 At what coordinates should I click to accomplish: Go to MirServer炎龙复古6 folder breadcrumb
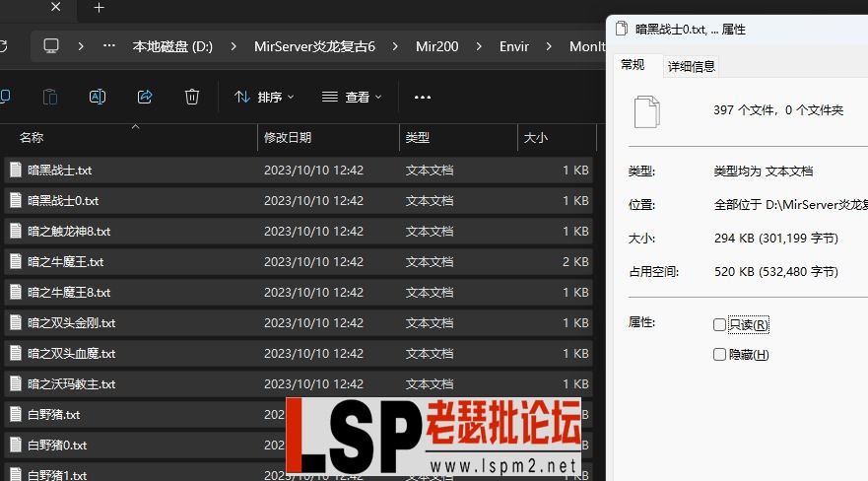[x=314, y=46]
